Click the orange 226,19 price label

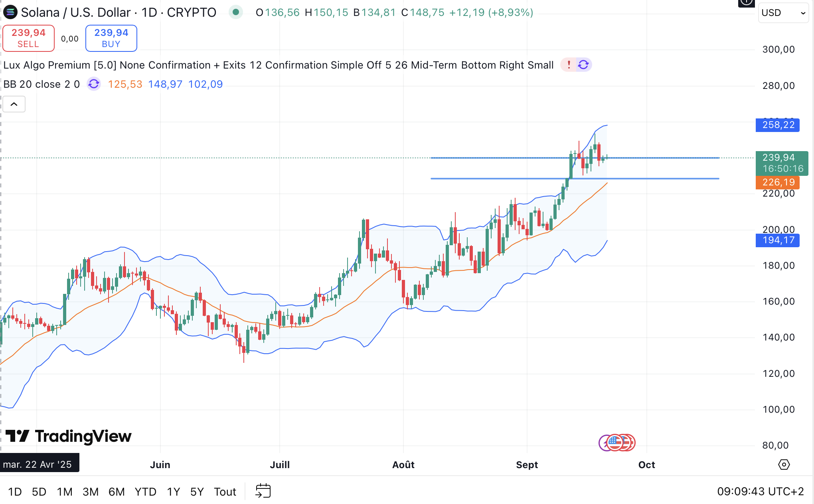pos(777,182)
